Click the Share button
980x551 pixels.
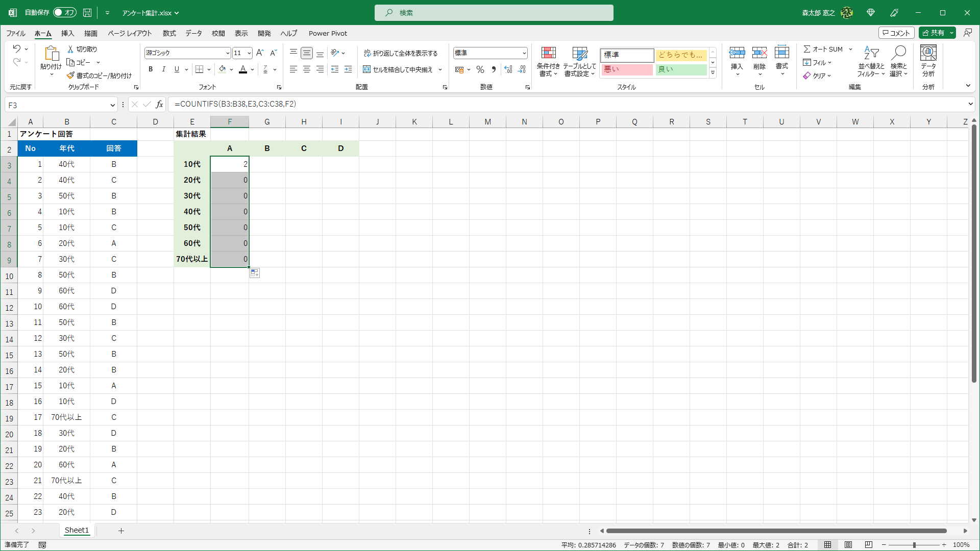click(933, 33)
